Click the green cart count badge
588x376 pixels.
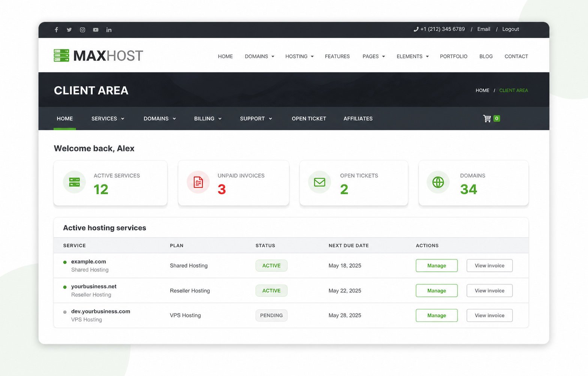[x=496, y=118]
